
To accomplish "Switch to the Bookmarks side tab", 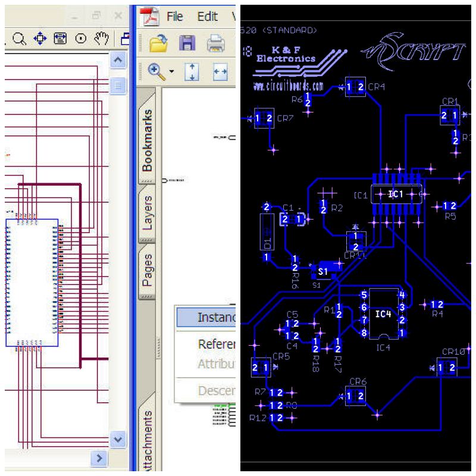I will 147,140.
